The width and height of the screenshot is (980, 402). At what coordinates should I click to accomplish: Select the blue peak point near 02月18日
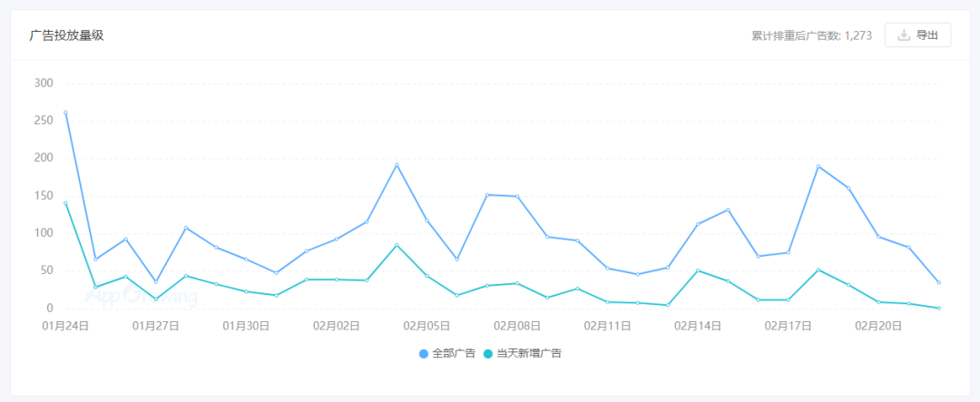(x=818, y=166)
